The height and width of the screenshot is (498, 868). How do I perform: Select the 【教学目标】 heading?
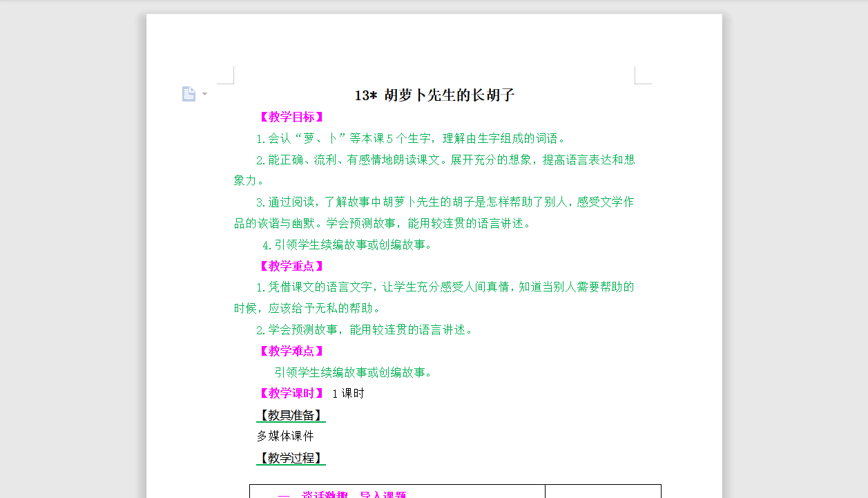291,117
